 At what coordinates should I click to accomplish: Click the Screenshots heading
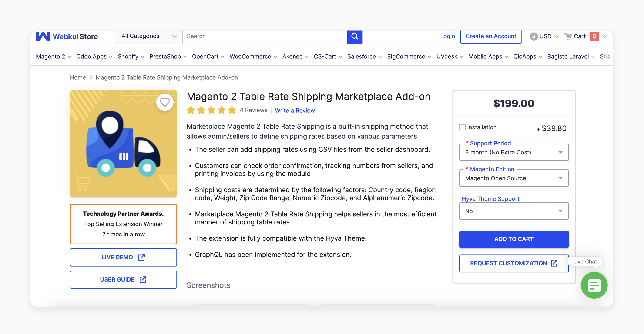tap(208, 285)
